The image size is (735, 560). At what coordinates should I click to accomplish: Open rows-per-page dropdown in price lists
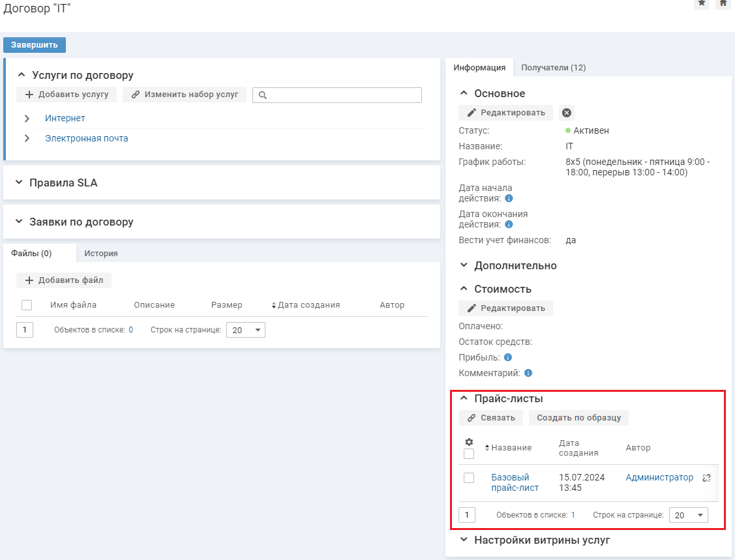pos(688,515)
